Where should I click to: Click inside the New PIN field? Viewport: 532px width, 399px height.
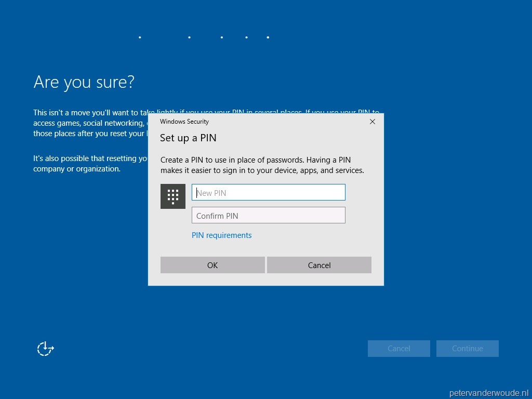pyautogui.click(x=268, y=192)
